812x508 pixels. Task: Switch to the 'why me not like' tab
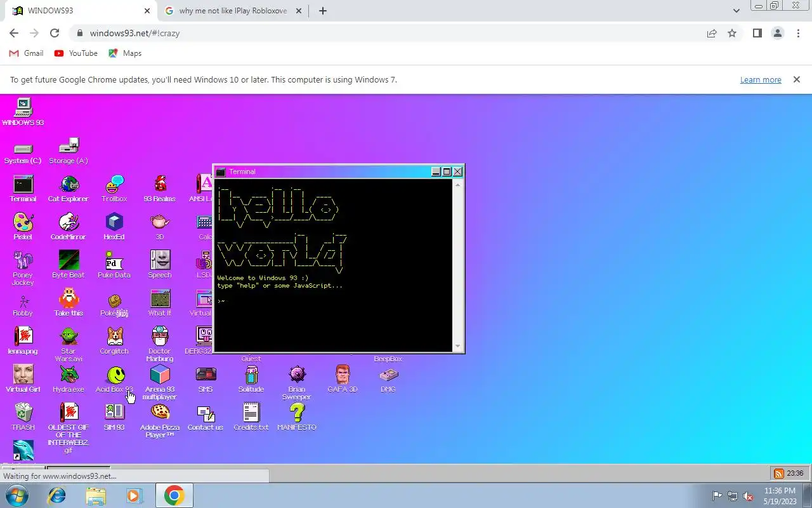(x=233, y=11)
